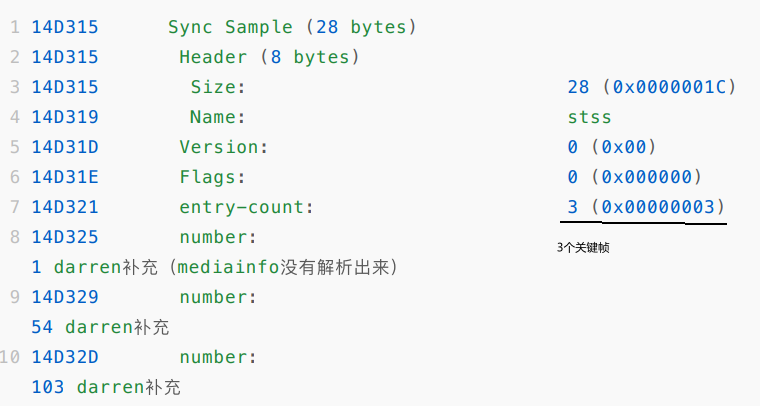The height and width of the screenshot is (406, 760).
Task: Select the 'Size:' field label
Action: click(218, 87)
